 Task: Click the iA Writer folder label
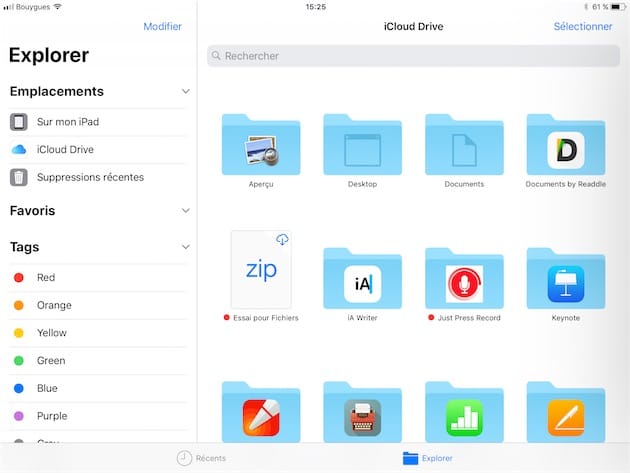pos(362,318)
